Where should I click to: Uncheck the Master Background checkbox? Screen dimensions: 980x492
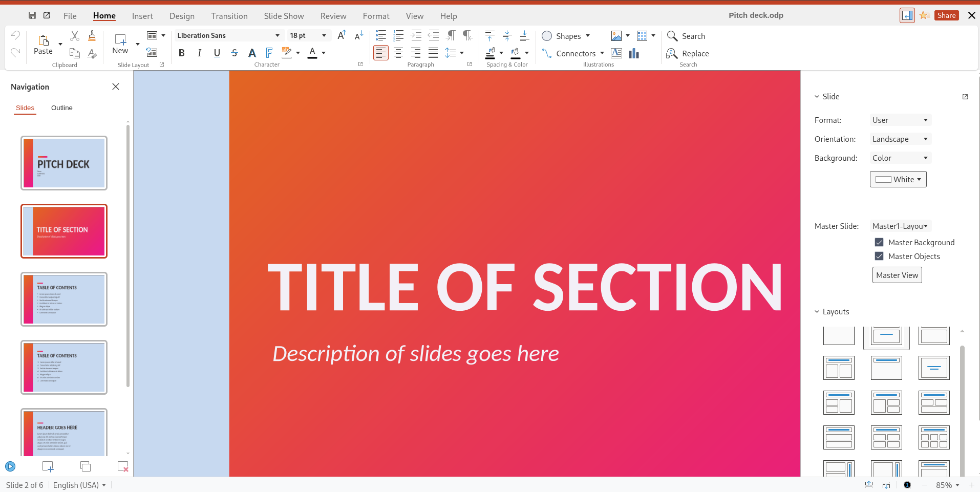pyautogui.click(x=879, y=242)
